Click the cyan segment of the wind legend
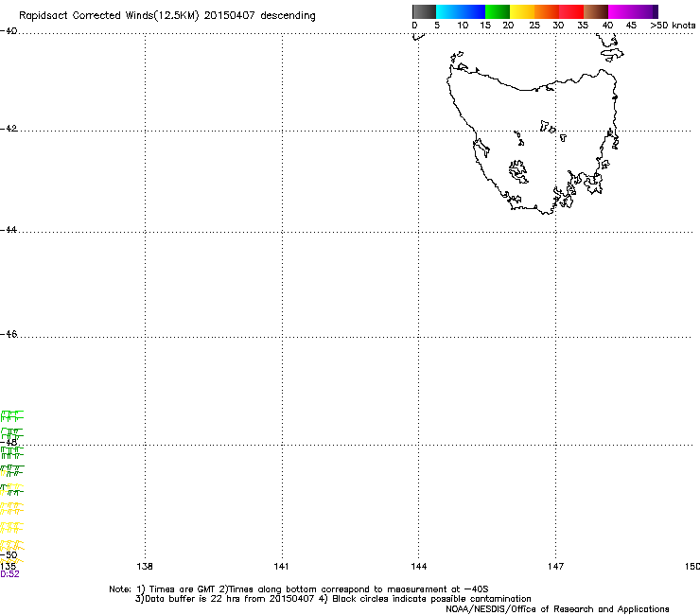The image size is (700, 615). coord(447,11)
